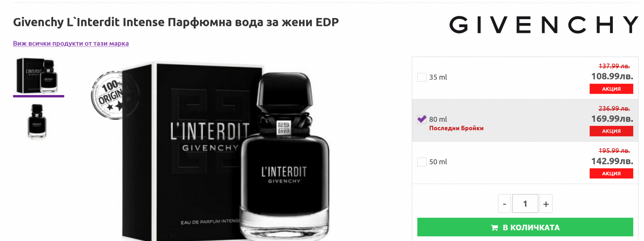The image size is (644, 241).
Task: Select the bottle-only thumbnail
Action: (37, 121)
